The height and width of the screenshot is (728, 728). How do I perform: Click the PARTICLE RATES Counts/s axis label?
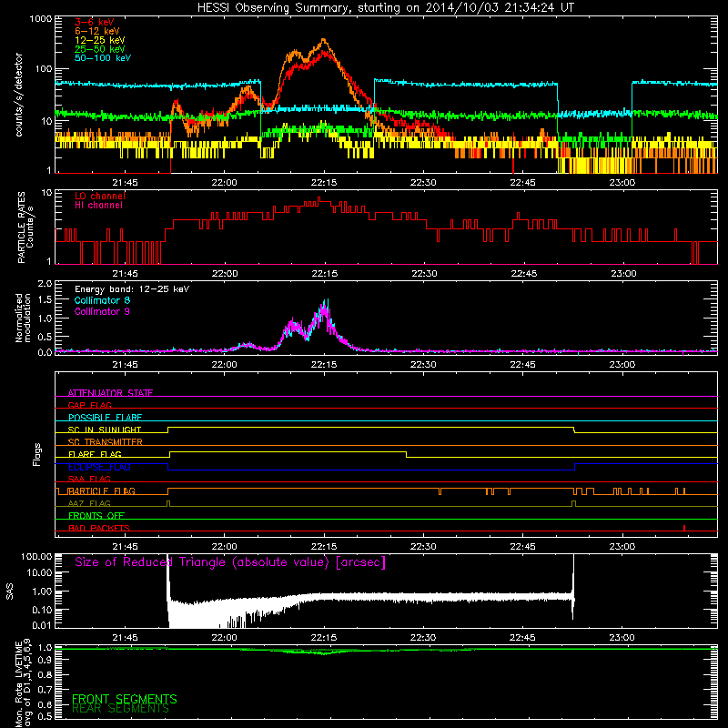[25, 227]
